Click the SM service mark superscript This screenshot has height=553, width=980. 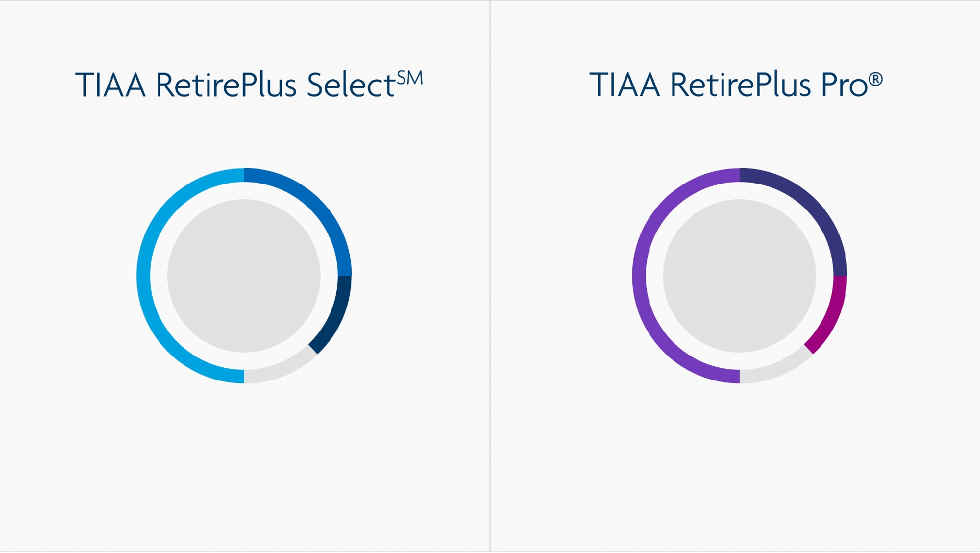coord(410,79)
